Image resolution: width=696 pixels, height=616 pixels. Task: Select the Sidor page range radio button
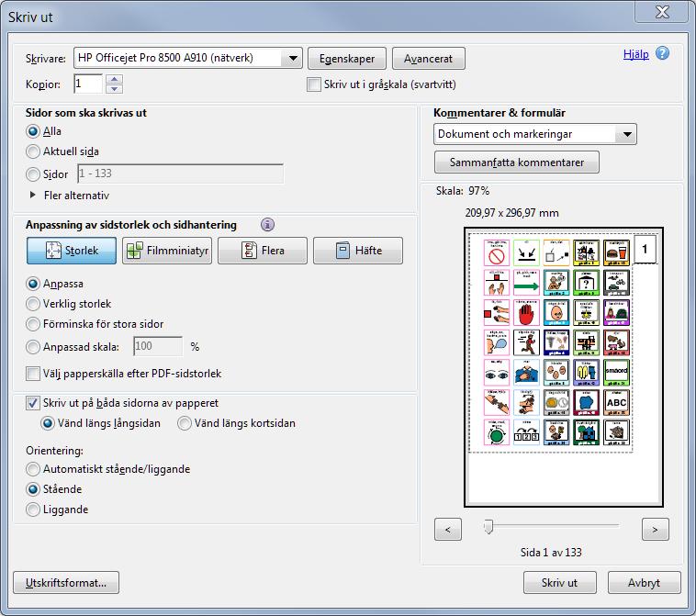[x=33, y=174]
